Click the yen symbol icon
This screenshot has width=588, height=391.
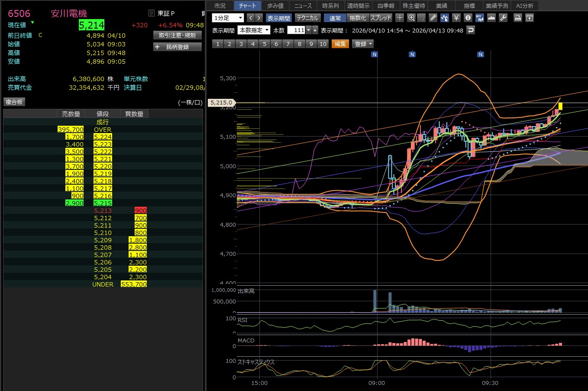tap(456, 18)
